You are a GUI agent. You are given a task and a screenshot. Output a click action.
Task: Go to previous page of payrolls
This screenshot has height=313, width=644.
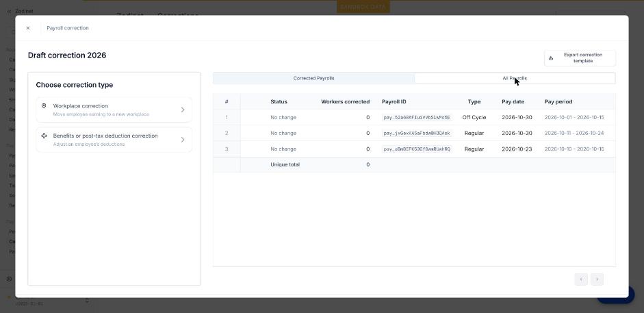click(581, 279)
